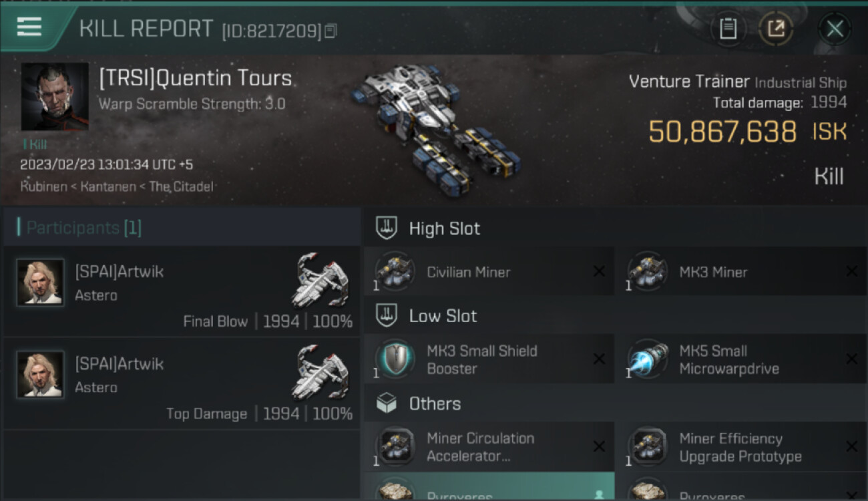Select the MK3 Miner module icon
The width and height of the screenshot is (868, 501).
(648, 271)
